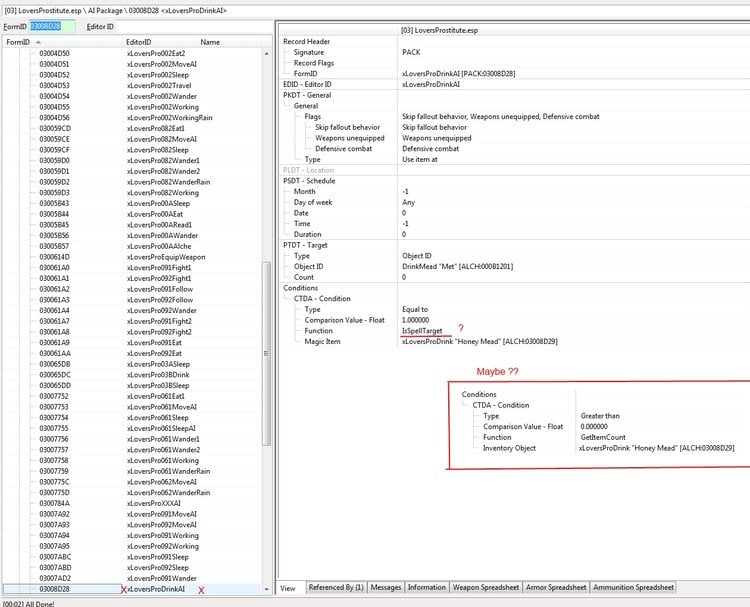Screen dimensions: 750x607
Task: Select record xLoversProDrinkAI
Action: [156, 589]
